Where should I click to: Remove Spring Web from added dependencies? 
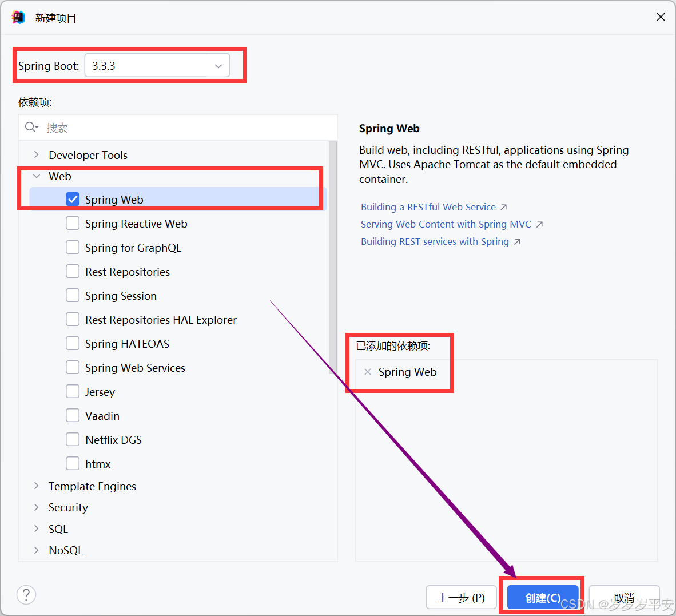368,372
